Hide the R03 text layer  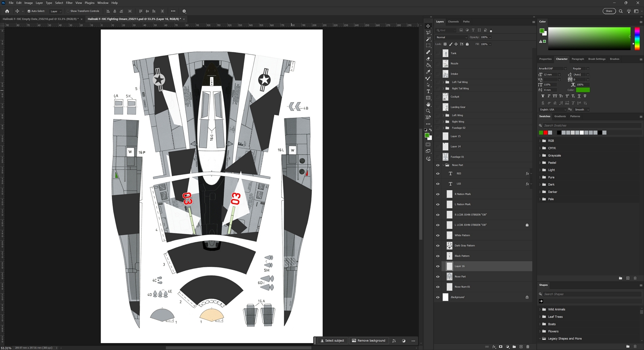(438, 174)
